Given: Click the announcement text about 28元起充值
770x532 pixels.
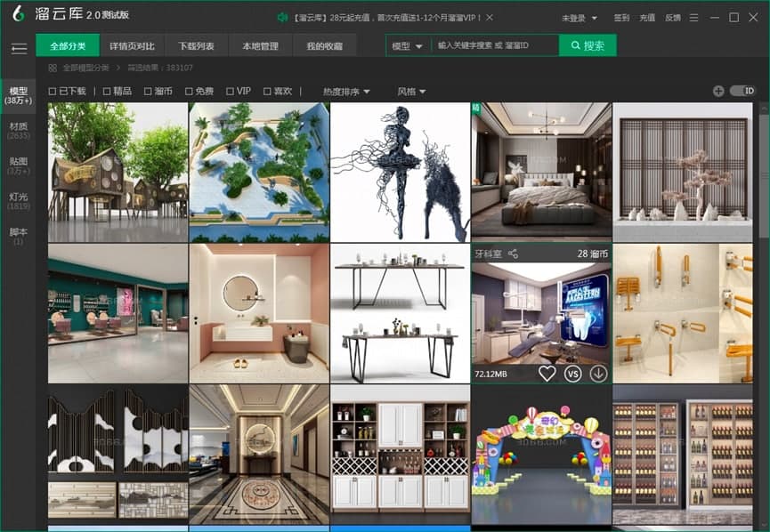Looking at the screenshot, I should (x=387, y=18).
